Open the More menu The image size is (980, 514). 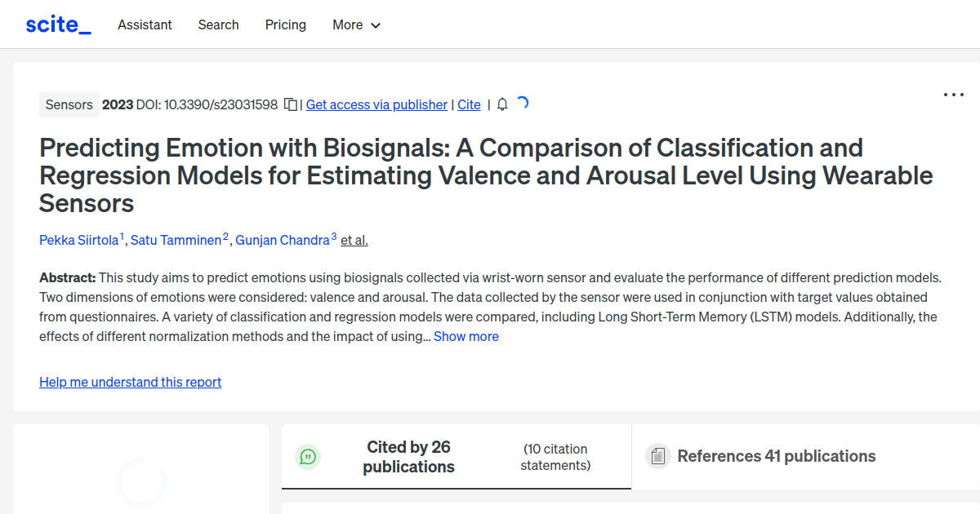click(x=350, y=24)
